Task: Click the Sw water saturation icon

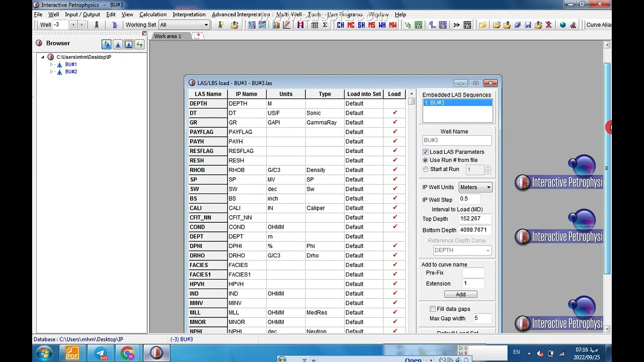Action: 432,25
